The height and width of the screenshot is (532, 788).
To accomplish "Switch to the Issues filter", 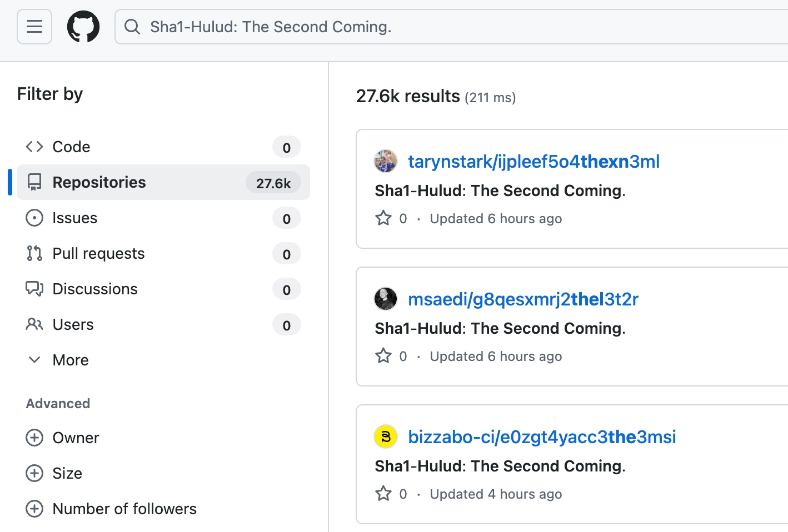I will pyautogui.click(x=74, y=218).
